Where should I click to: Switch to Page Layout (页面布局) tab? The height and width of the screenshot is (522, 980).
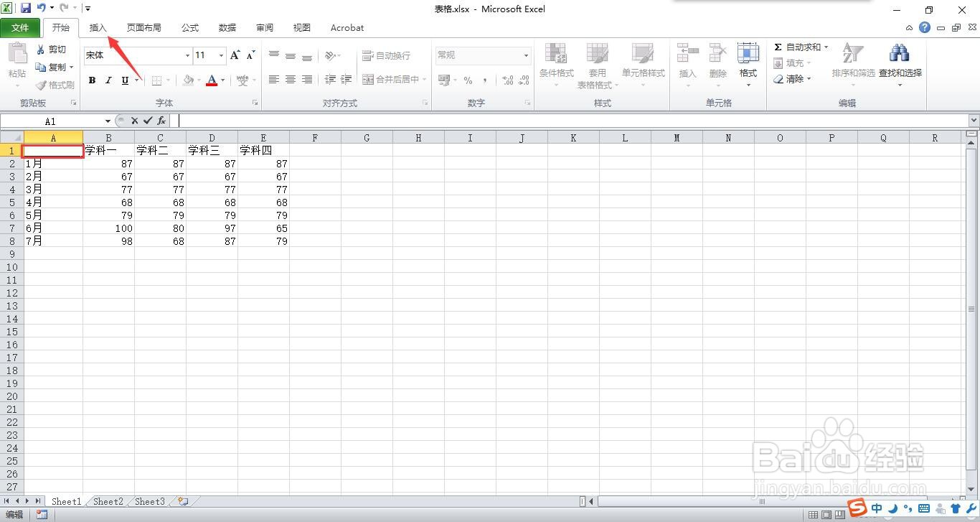pyautogui.click(x=144, y=28)
